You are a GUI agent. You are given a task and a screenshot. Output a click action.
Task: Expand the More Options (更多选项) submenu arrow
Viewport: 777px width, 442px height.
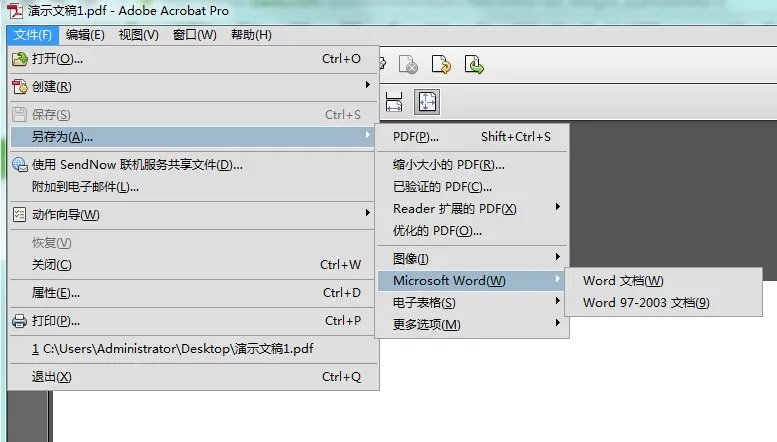click(558, 323)
